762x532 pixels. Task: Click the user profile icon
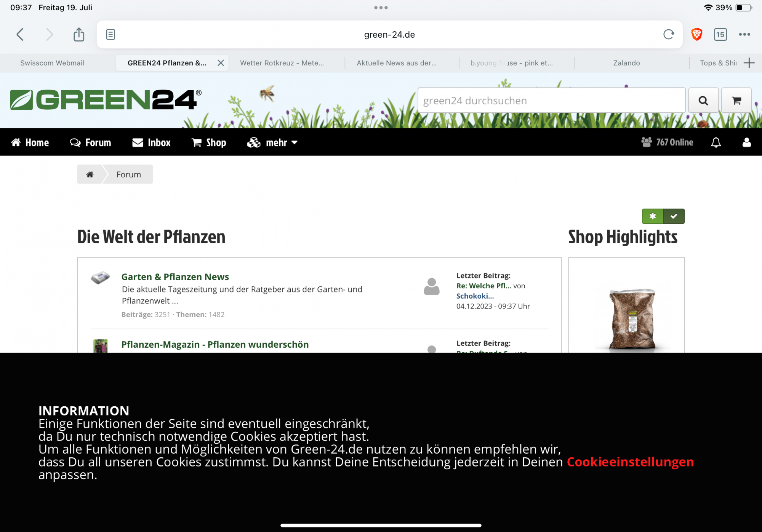pos(746,142)
